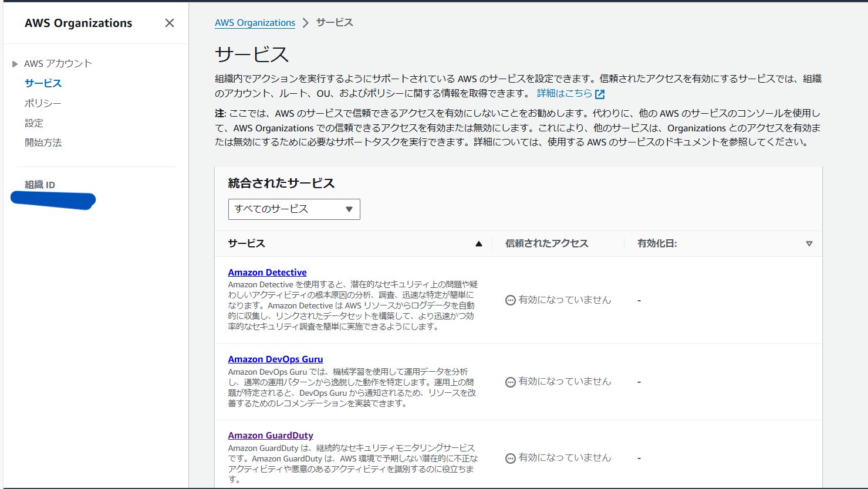Select サービス in the sidebar navigation
868x489 pixels.
click(x=42, y=83)
